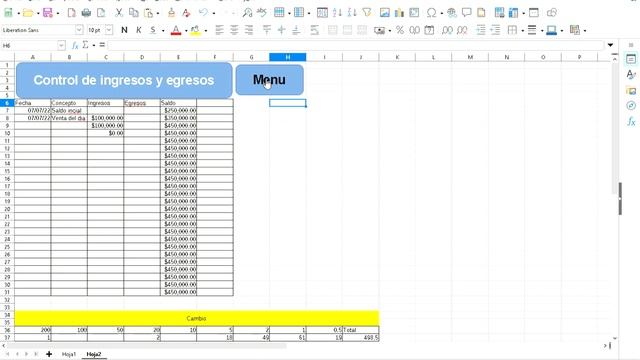Expand the formula bar arrow
The image size is (640, 360).
click(610, 45)
